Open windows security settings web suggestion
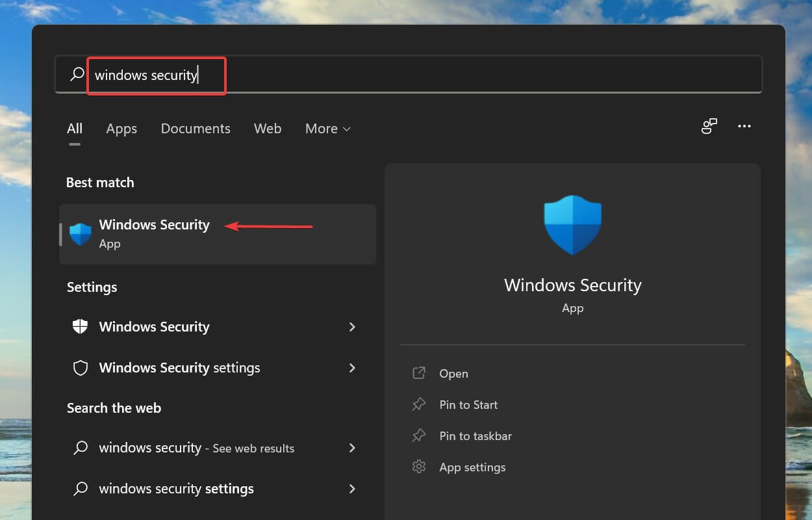 tap(218, 489)
